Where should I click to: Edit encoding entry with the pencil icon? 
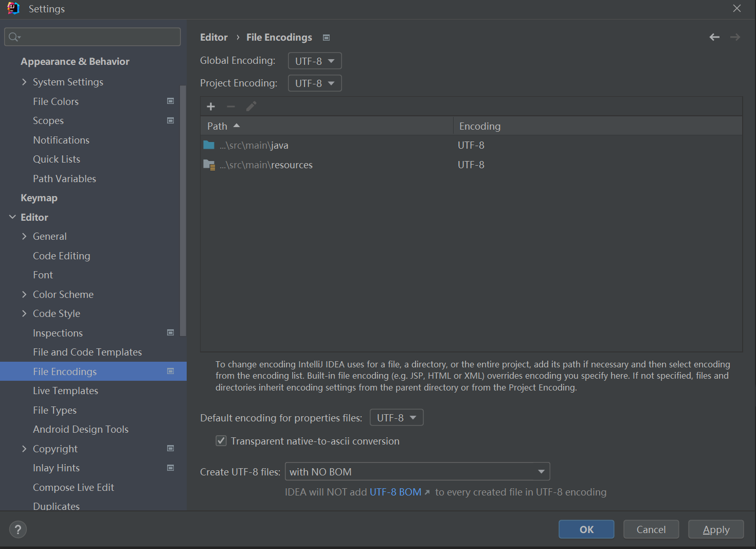[251, 106]
